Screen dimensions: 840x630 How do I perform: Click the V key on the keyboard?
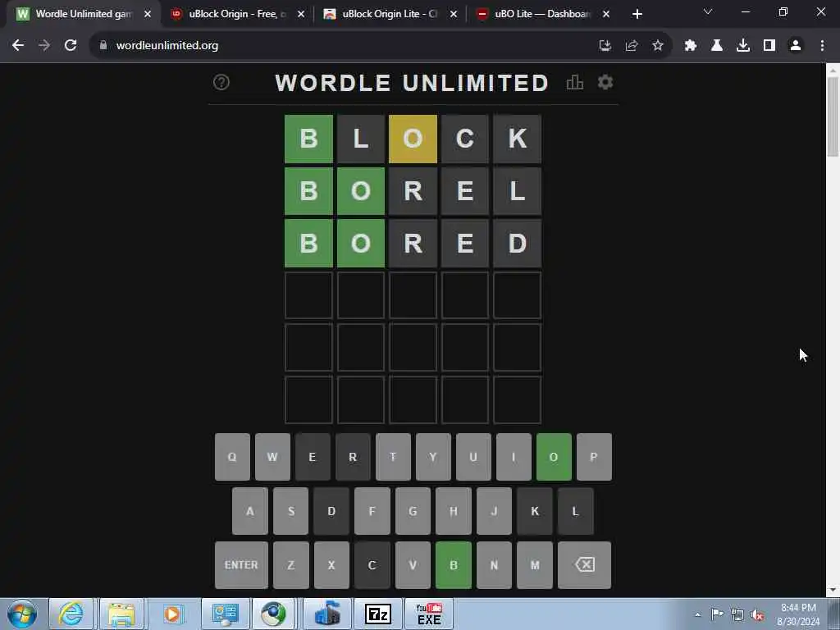413,564
